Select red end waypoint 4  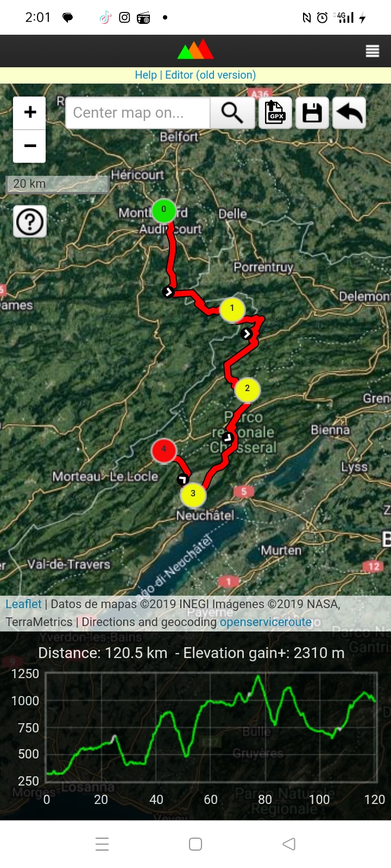pyautogui.click(x=163, y=450)
